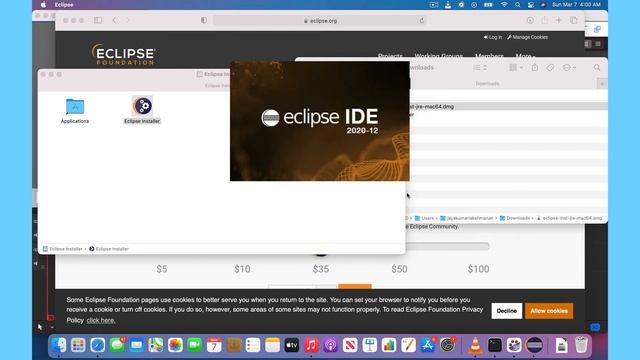Click the Wi-Fi status icon
This screenshot has width=640, height=360.
point(504,5)
